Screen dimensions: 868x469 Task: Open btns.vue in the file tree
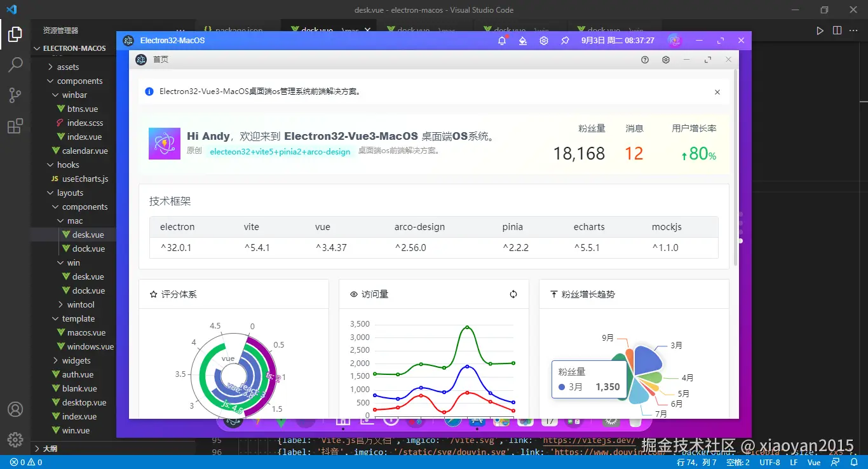click(83, 109)
